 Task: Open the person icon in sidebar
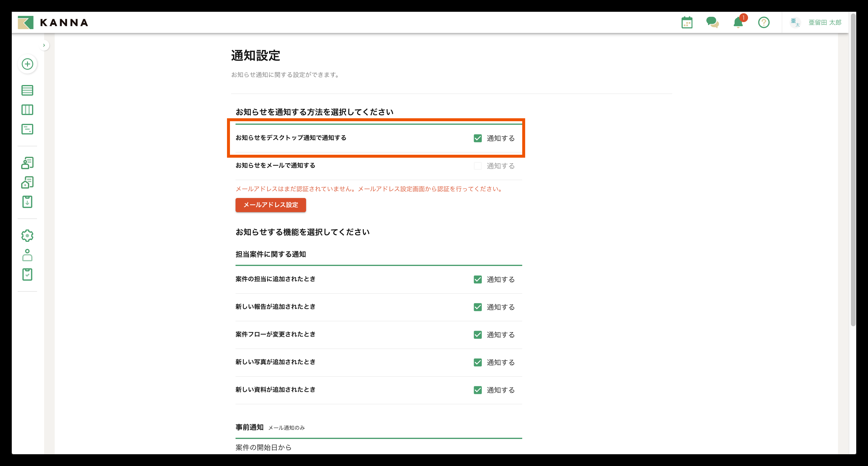tap(27, 255)
